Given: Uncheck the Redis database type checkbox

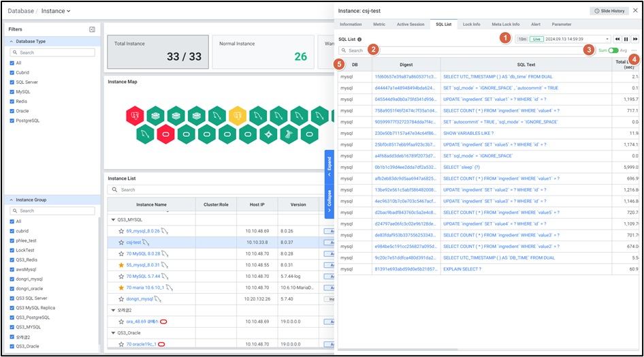Looking at the screenshot, I should click(x=12, y=101).
